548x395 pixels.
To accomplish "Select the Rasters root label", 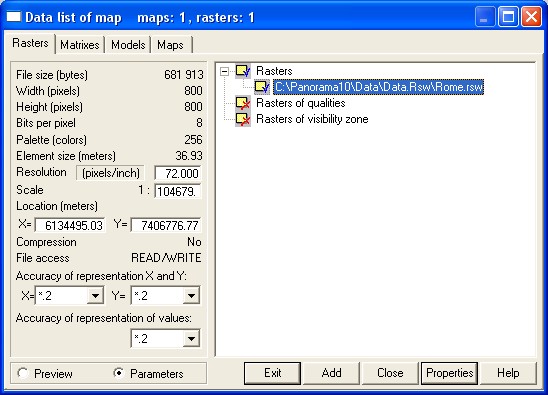I will (x=274, y=71).
